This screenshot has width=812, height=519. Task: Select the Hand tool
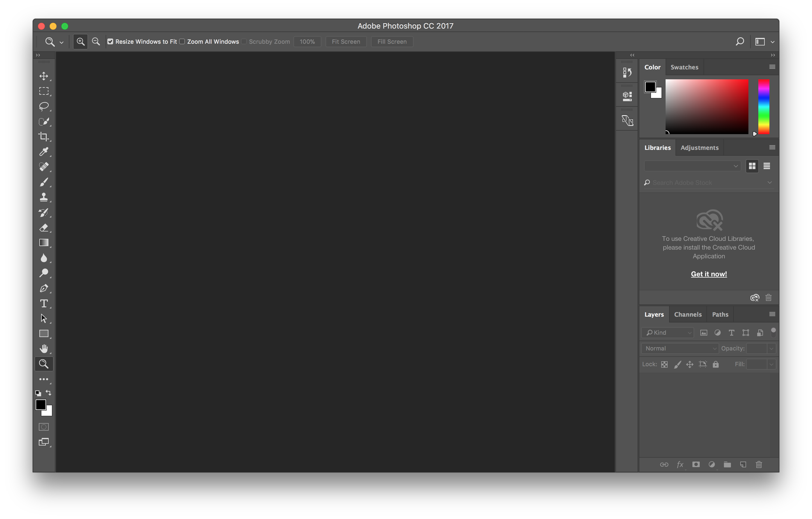click(44, 348)
